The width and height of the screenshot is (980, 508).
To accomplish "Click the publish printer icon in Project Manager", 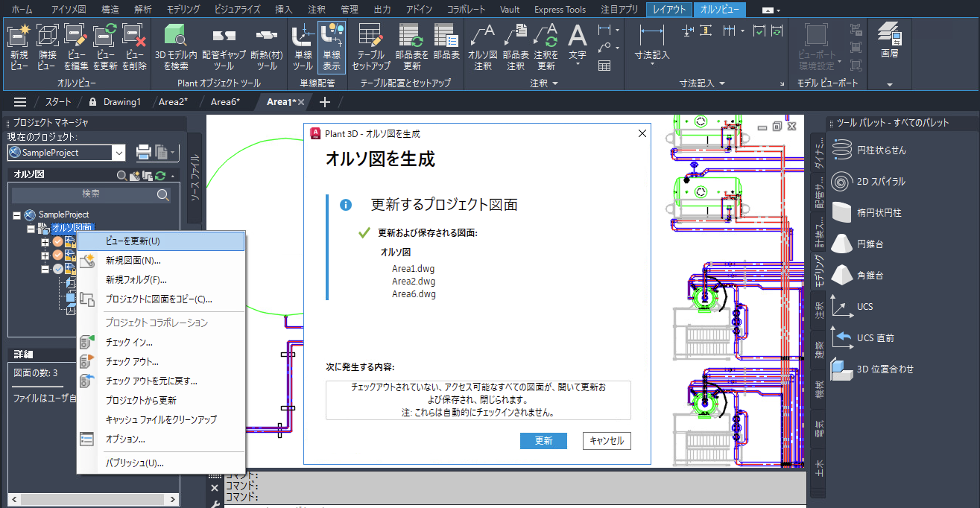I will click(x=144, y=152).
